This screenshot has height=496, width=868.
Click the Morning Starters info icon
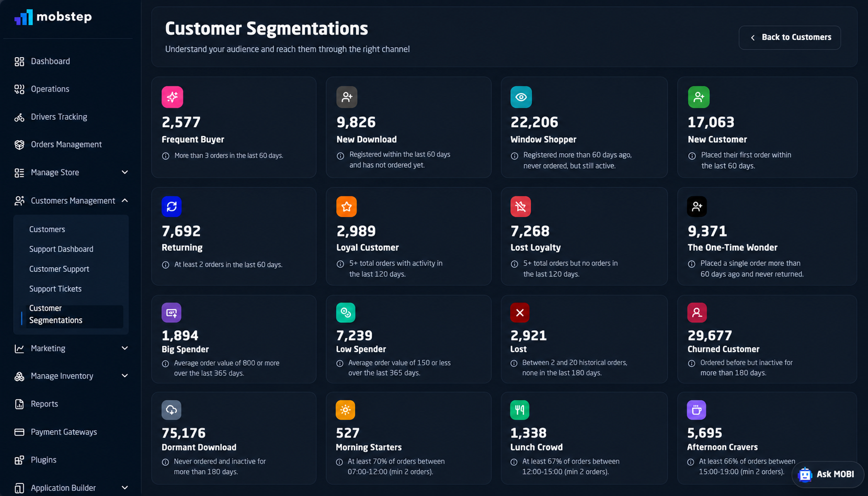(339, 462)
